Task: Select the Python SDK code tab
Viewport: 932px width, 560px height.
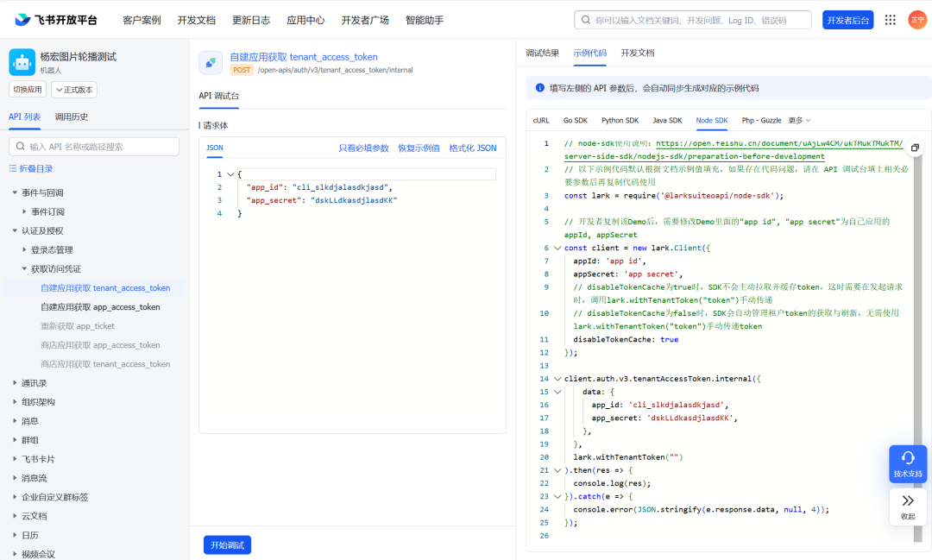Action: click(x=620, y=121)
